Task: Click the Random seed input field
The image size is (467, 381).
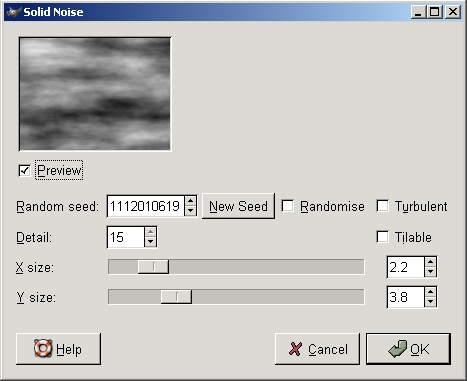Action: [146, 206]
